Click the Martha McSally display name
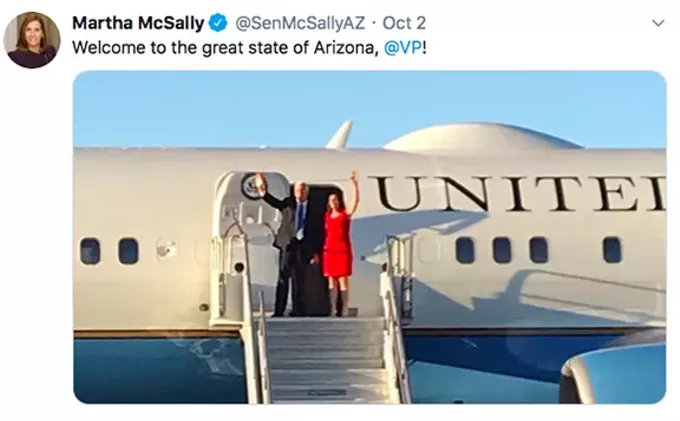This screenshot has width=680, height=421. pos(138,23)
